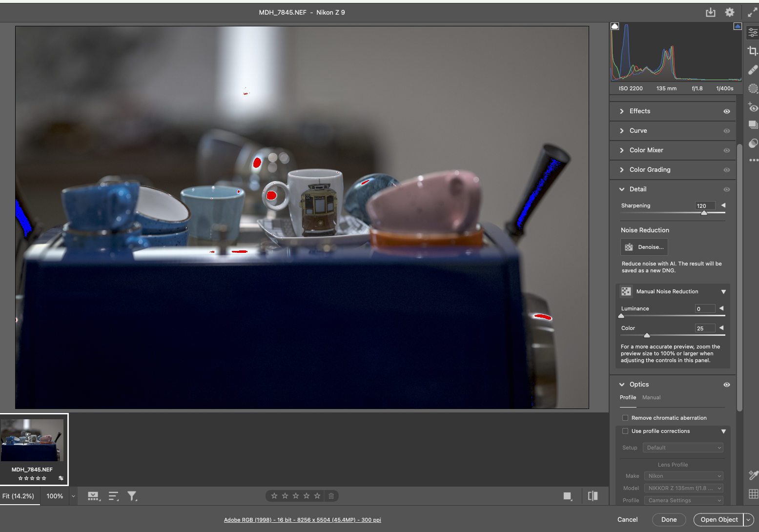Viewport: 759px width, 532px height.
Task: Expand Sharpening slider disclosure triangle
Action: [723, 205]
